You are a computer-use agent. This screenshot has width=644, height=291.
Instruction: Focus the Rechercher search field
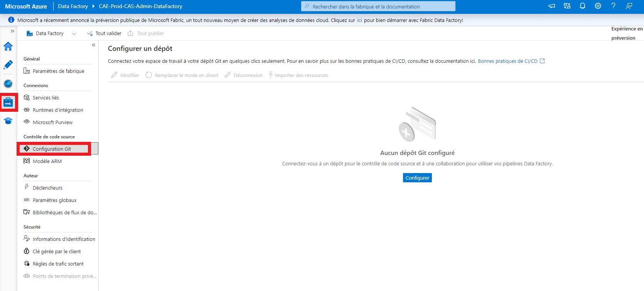pos(378,7)
